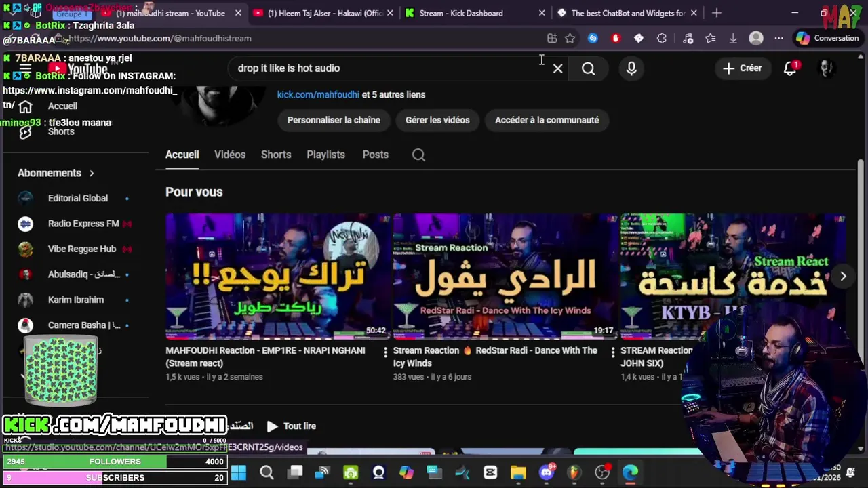Open Discord from the taskbar
Viewport: 868px width, 488px height.
(x=547, y=472)
